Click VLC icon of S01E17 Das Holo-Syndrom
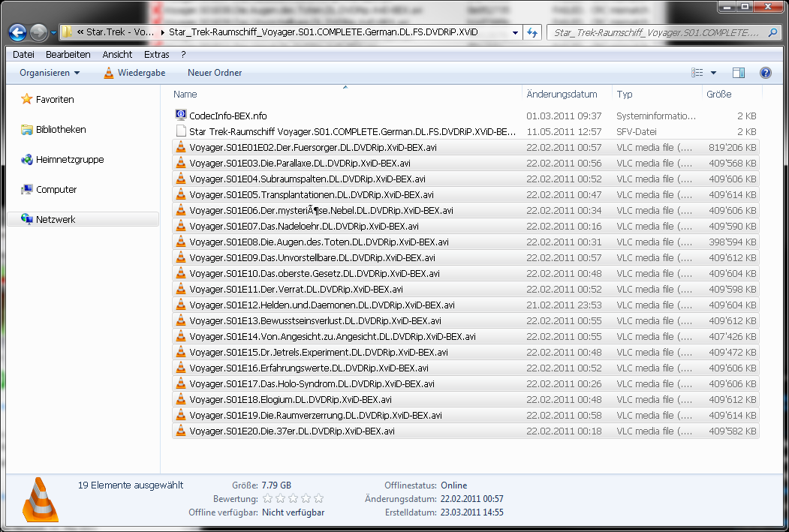 (x=181, y=383)
